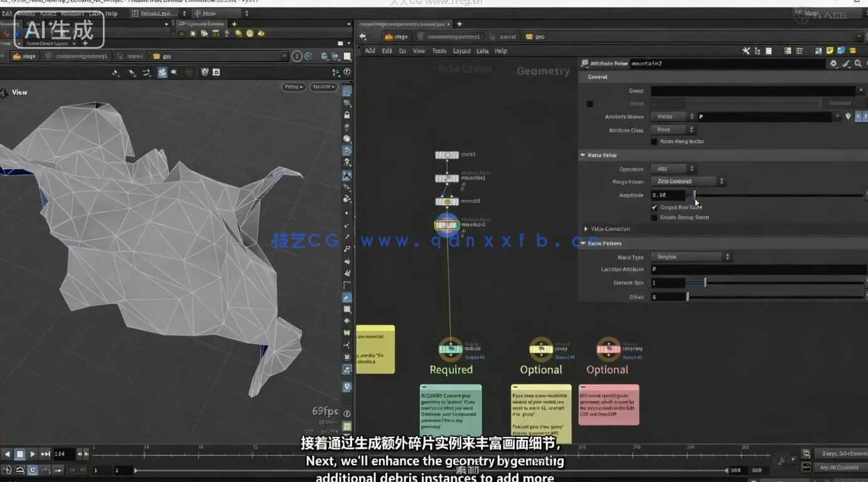Click the lock icon in viewport side toolbar

347,115
